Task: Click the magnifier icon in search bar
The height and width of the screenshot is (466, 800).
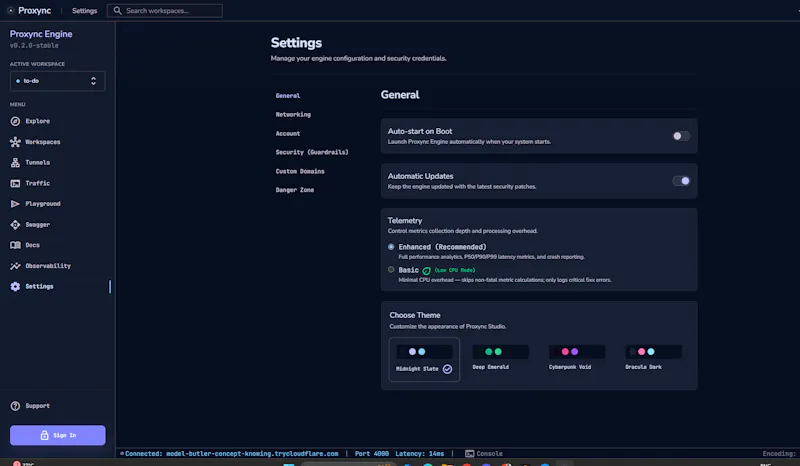Action: coord(117,11)
